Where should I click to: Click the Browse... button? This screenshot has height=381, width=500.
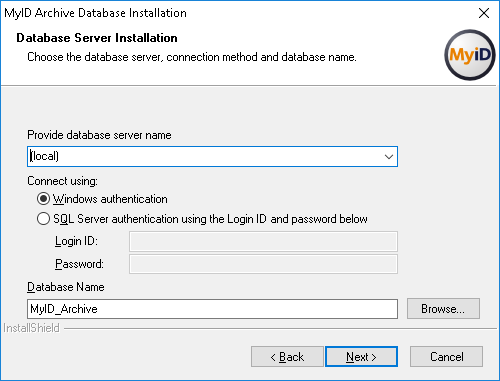tap(443, 309)
